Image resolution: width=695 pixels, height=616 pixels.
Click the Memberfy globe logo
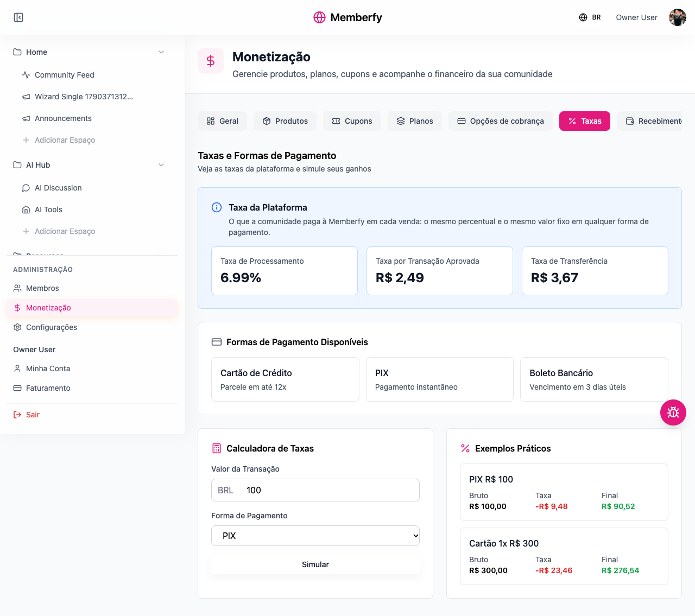coord(319,17)
